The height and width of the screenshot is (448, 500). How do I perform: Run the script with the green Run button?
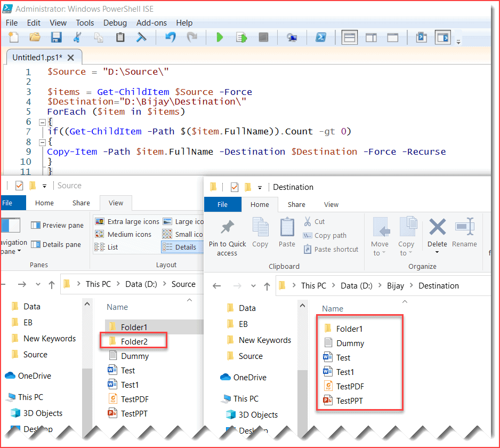220,37
